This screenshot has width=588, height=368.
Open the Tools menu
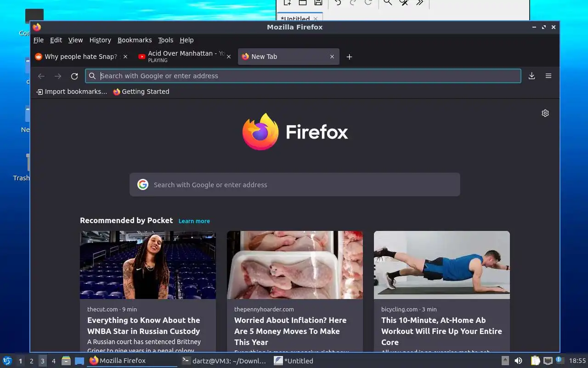coord(165,40)
